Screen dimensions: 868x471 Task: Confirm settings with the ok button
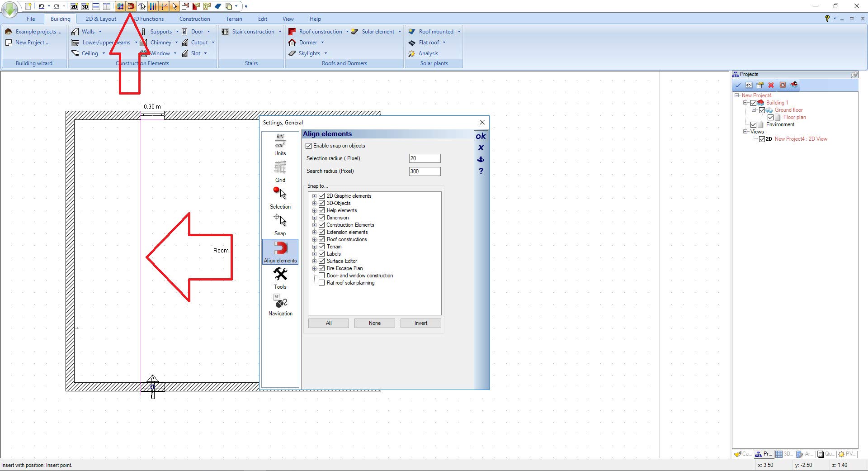[x=481, y=136]
